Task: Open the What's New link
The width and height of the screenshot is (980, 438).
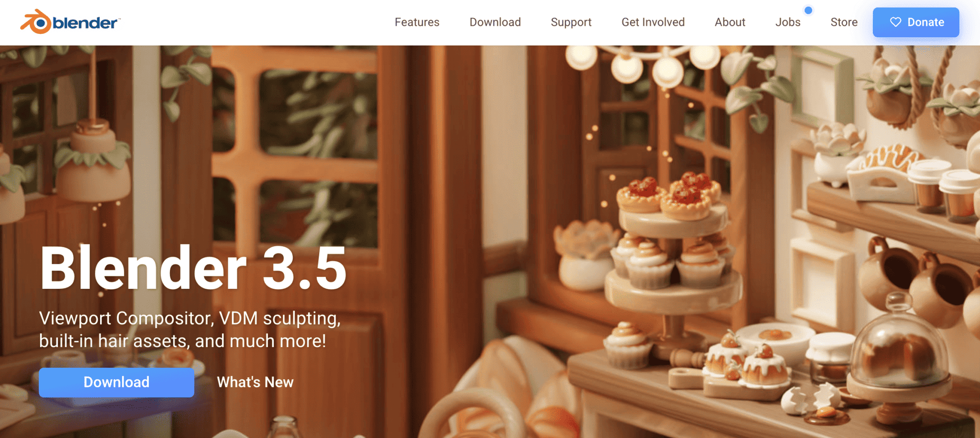Action: click(255, 382)
